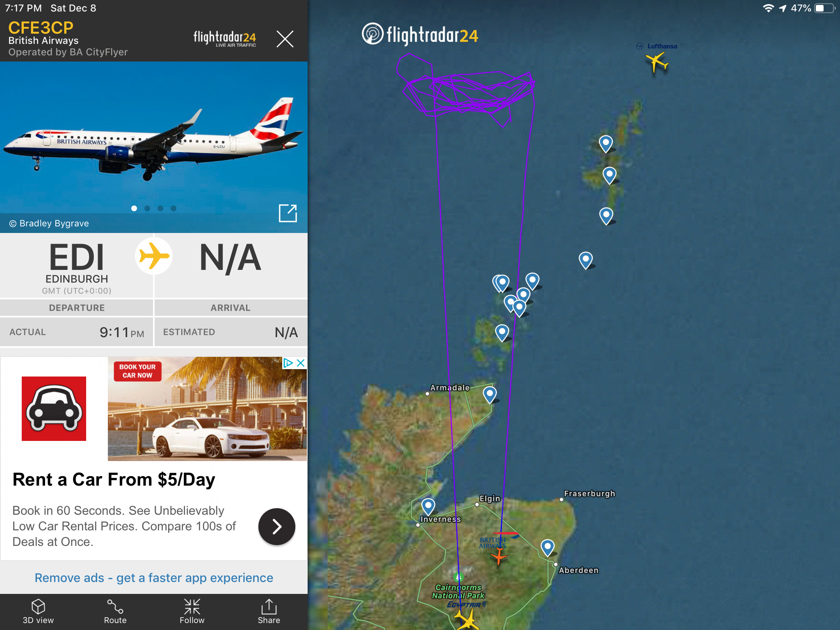
Task: Open the car rental ad arrow button
Action: pos(276,527)
